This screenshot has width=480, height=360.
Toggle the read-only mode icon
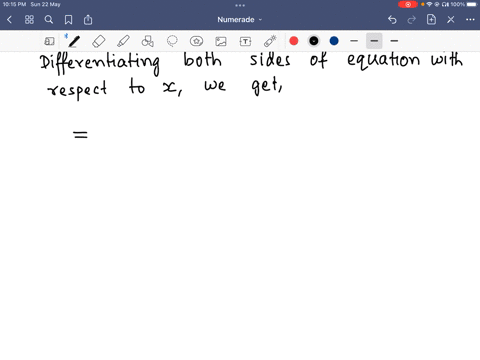tap(49, 41)
